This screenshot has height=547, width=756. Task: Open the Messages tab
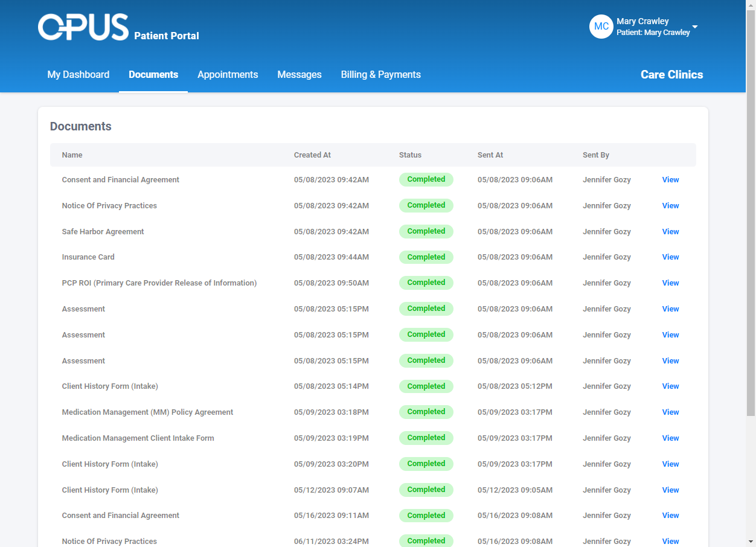300,75
